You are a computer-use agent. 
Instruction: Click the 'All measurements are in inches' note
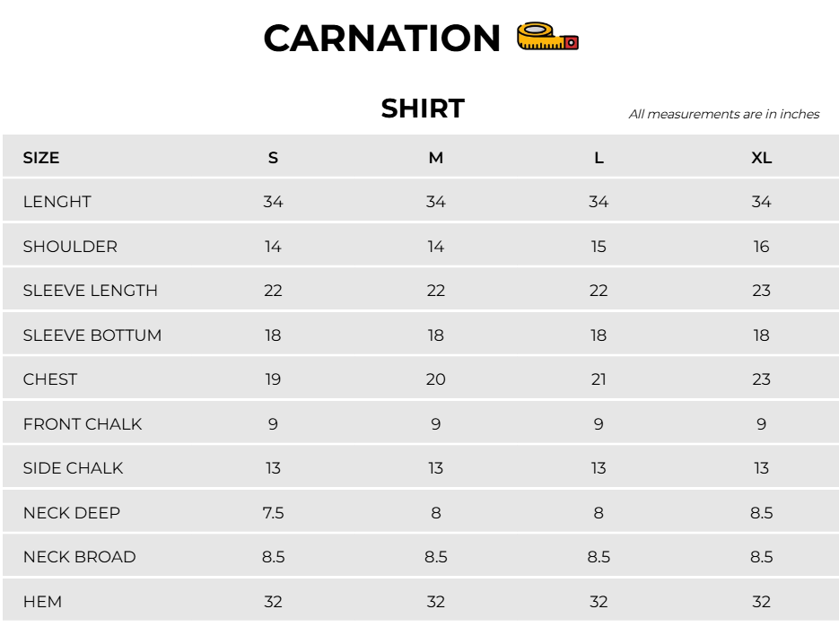[723, 114]
